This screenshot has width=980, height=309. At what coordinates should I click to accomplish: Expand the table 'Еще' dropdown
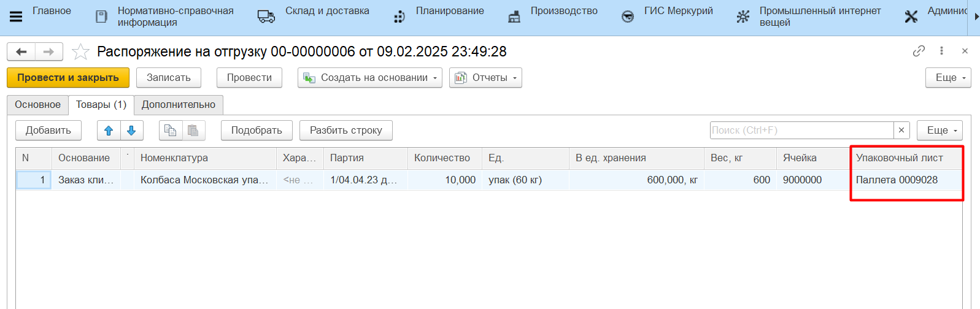[x=939, y=131]
